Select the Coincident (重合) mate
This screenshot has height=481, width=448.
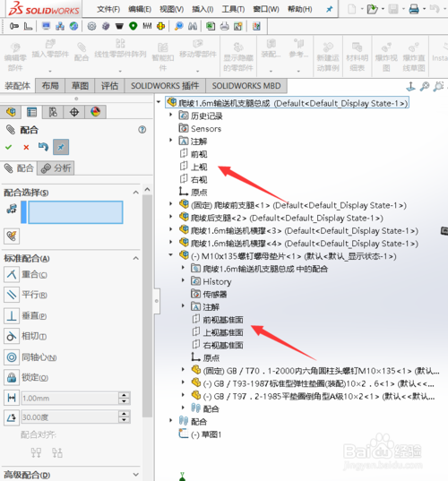pyautogui.click(x=12, y=275)
